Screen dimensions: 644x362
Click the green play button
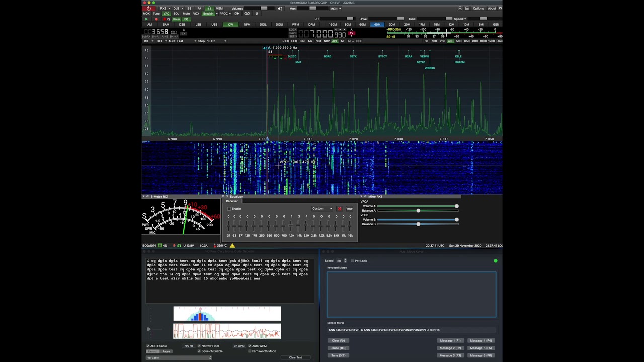point(146,19)
